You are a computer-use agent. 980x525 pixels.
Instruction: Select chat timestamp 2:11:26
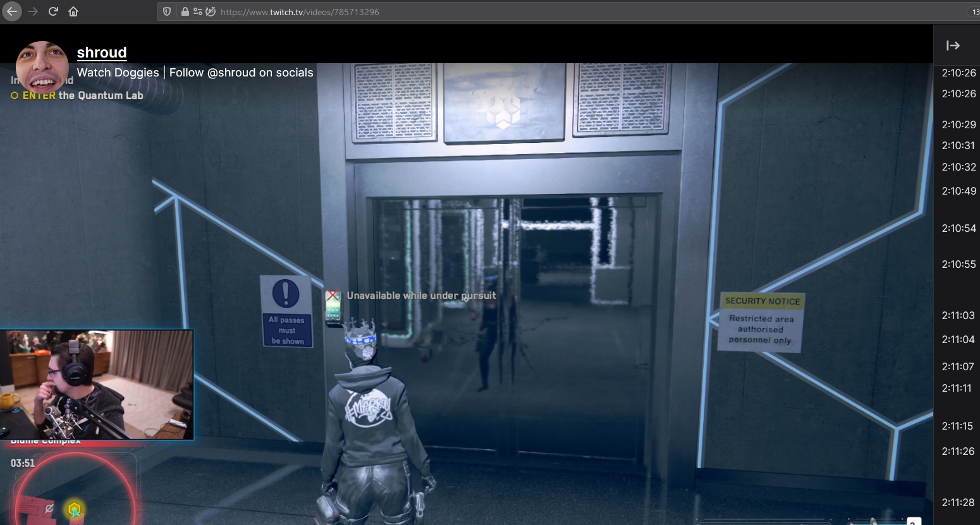pos(958,451)
